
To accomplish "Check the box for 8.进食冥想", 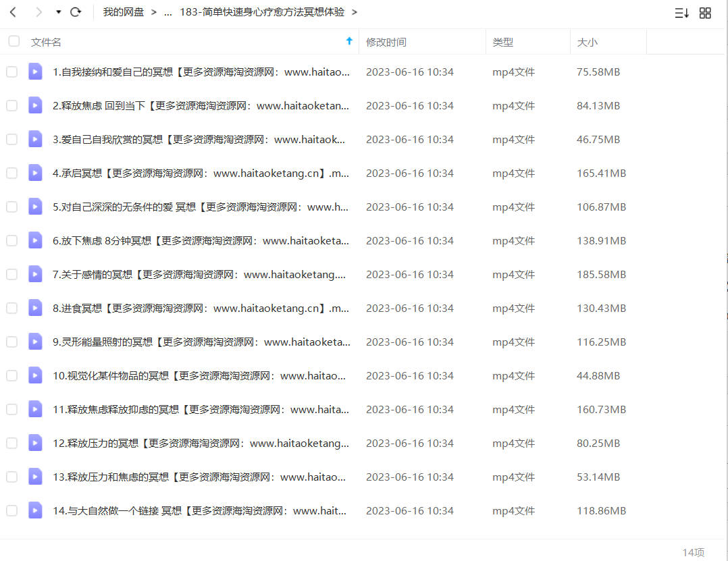I will click(11, 308).
